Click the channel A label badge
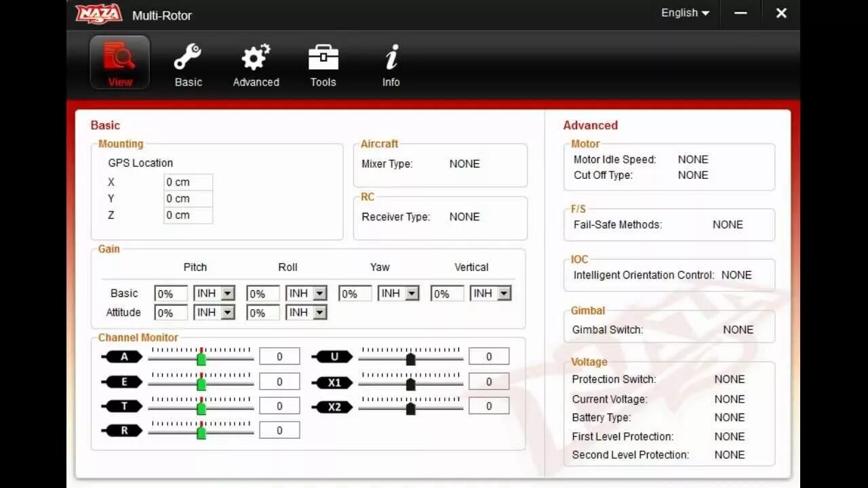This screenshot has width=868, height=488. [123, 357]
